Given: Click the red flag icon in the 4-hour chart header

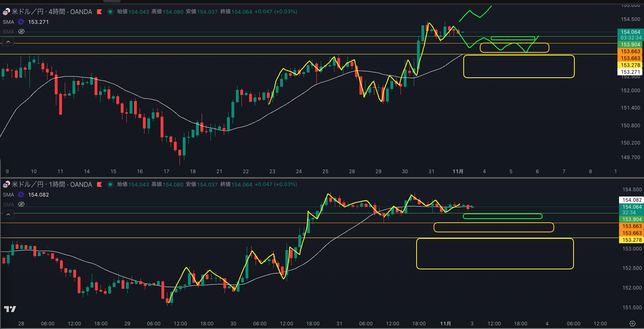Looking at the screenshot, I should [99, 12].
